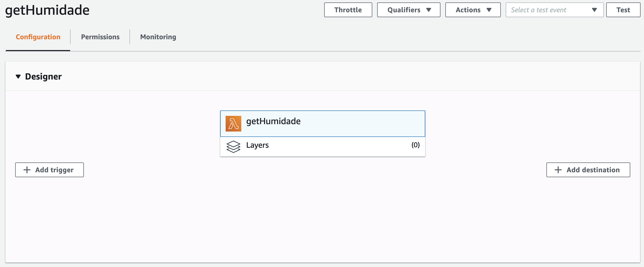Open Select a test event dropdown
The image size is (644, 267).
[x=554, y=10]
